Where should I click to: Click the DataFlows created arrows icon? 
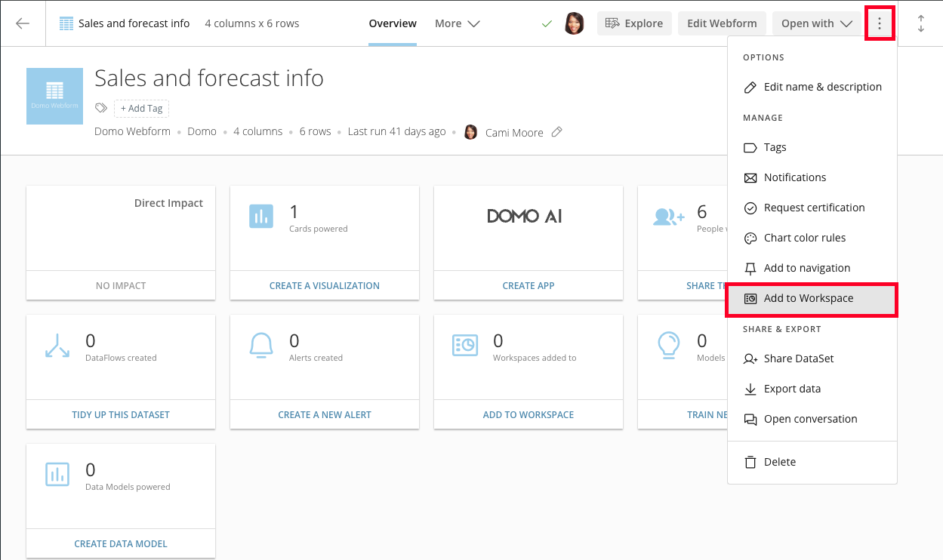coord(57,345)
